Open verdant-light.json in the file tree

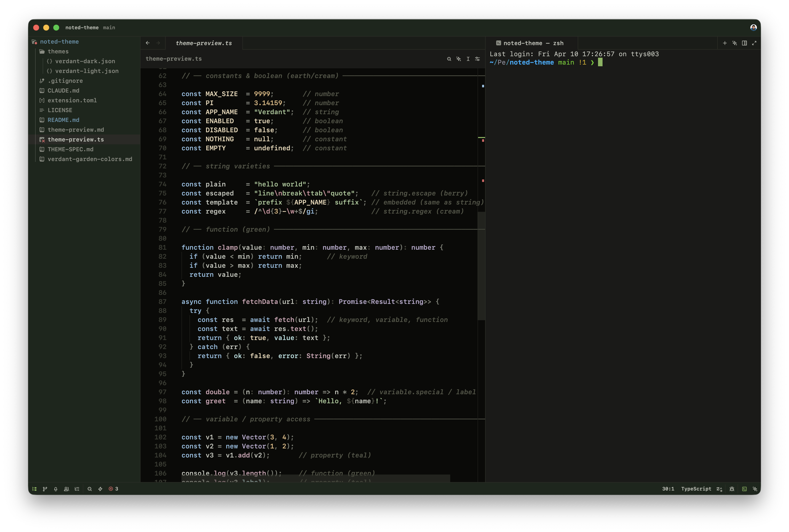coord(85,71)
